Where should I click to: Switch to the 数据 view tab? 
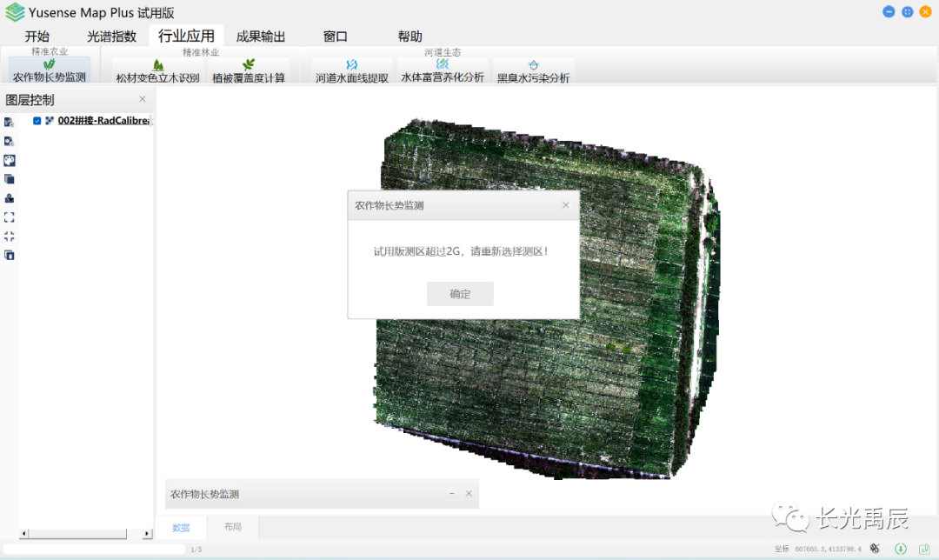tap(181, 527)
